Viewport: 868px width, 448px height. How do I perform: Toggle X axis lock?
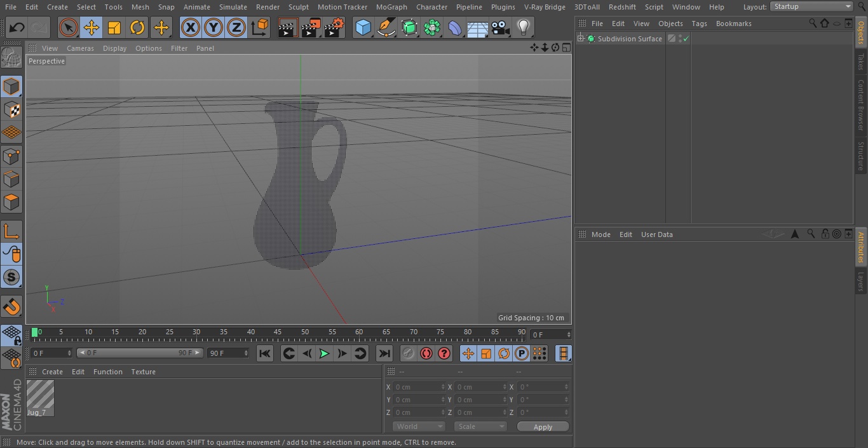(190, 27)
